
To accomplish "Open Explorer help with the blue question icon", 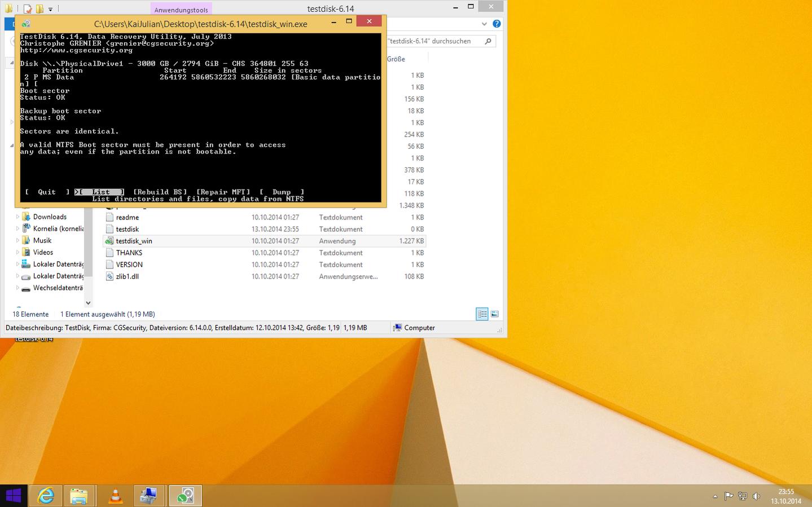I will (497, 24).
